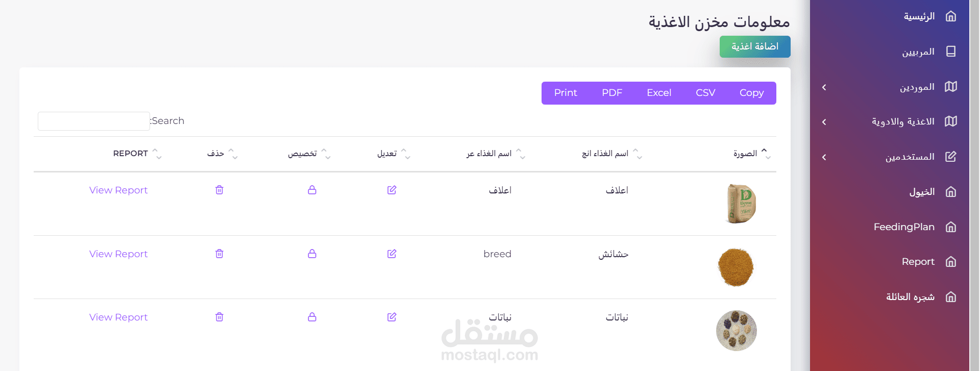Click the book icon beside المربيين
The width and height of the screenshot is (980, 371).
[x=951, y=52]
